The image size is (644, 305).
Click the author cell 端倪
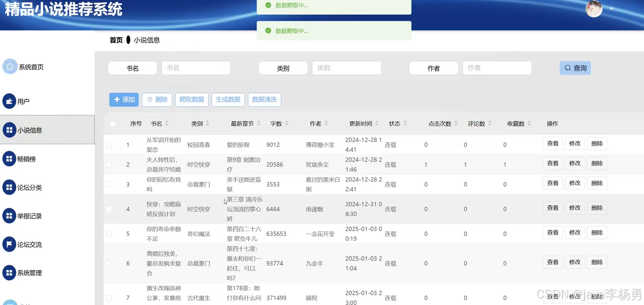point(312,298)
